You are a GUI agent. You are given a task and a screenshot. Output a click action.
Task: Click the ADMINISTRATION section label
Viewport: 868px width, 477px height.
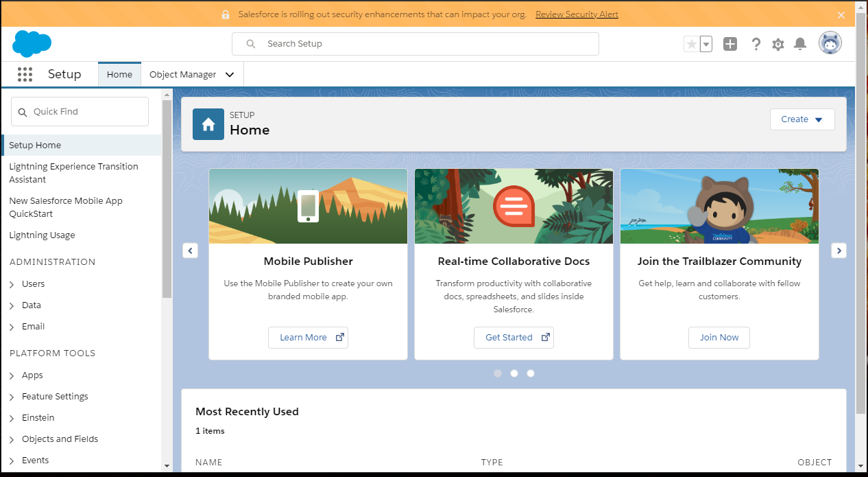point(52,262)
